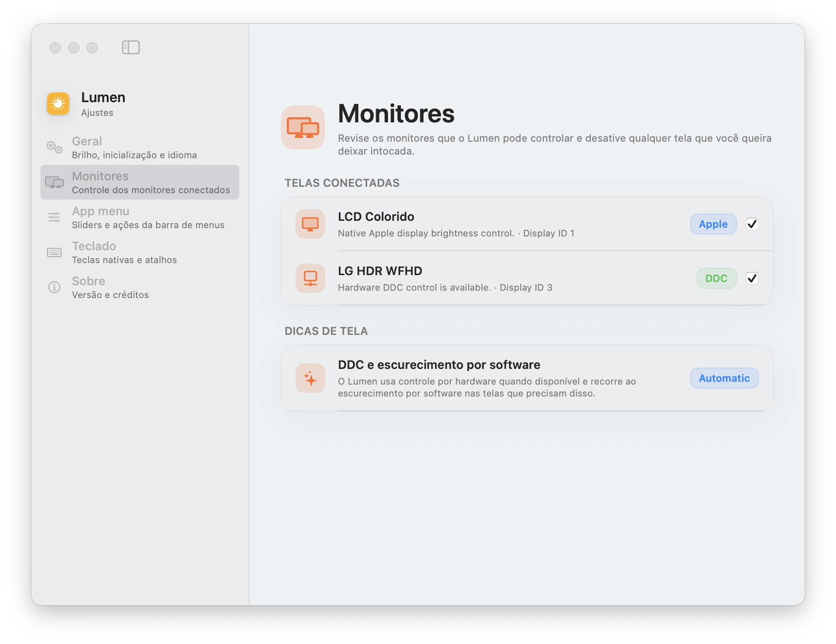The image size is (836, 644).
Task: Click the Lumen sun app icon
Action: 58,103
